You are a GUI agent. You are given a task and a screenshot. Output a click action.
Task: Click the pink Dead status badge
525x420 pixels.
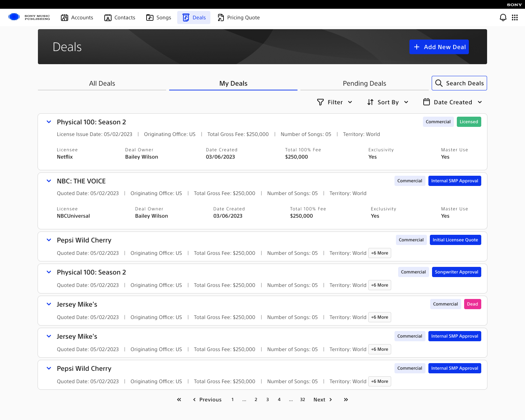coord(472,304)
